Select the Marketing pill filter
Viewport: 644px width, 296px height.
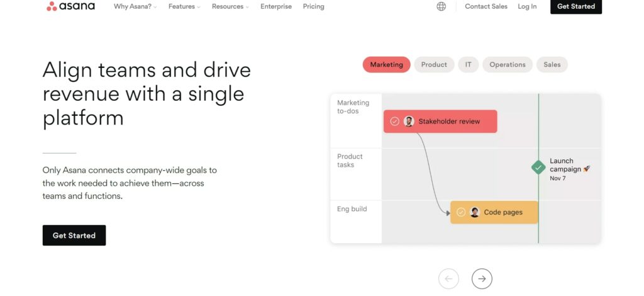pyautogui.click(x=387, y=64)
